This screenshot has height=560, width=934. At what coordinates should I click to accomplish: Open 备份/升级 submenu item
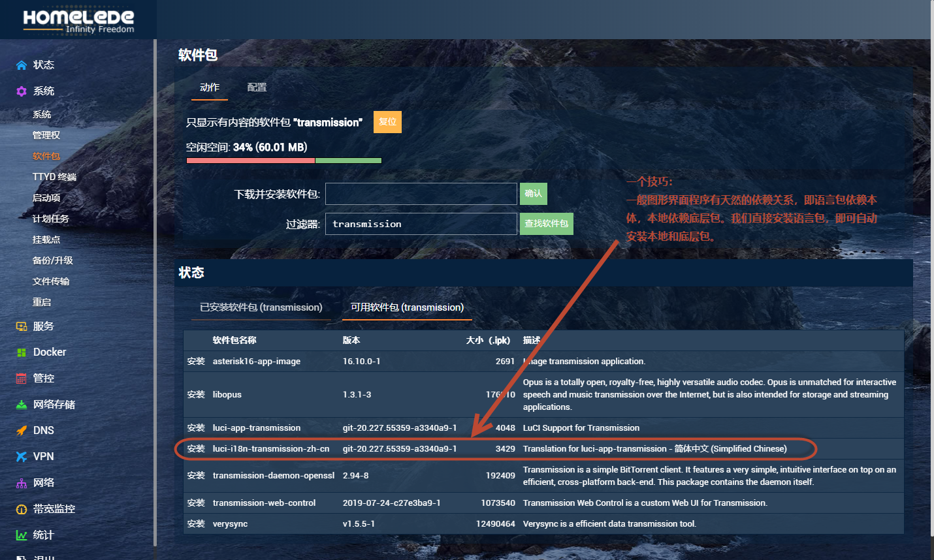[x=53, y=260]
